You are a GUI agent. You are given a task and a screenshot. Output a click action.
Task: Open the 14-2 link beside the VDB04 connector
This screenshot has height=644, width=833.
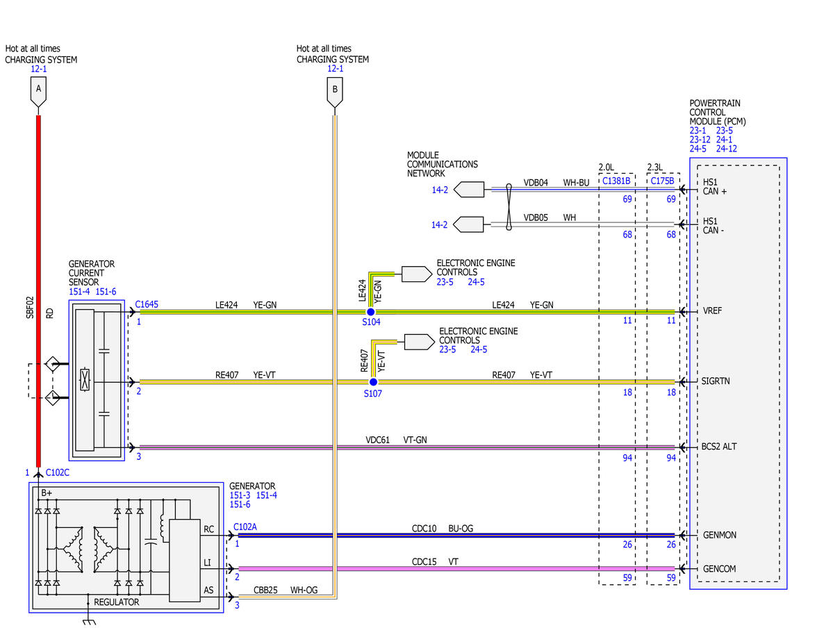tap(440, 190)
